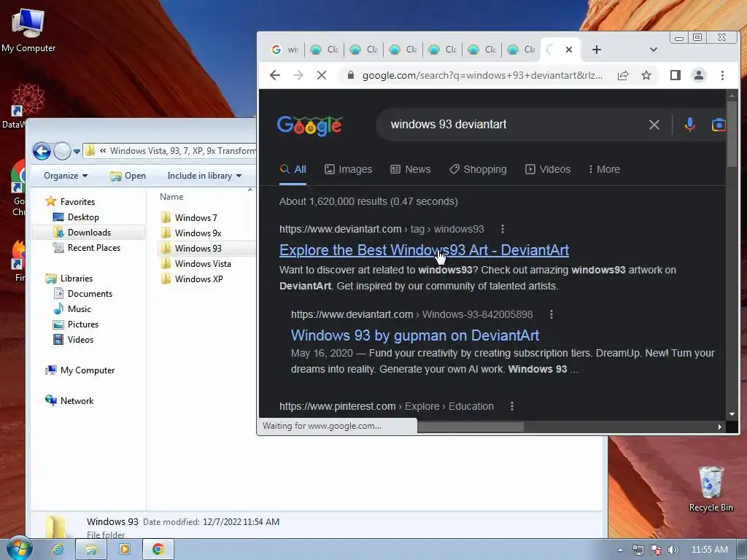Open Chrome side panel icon

pos(675,75)
